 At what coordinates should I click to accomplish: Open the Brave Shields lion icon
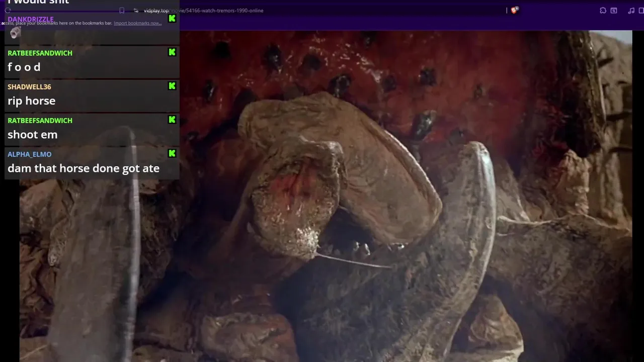pyautogui.click(x=514, y=10)
